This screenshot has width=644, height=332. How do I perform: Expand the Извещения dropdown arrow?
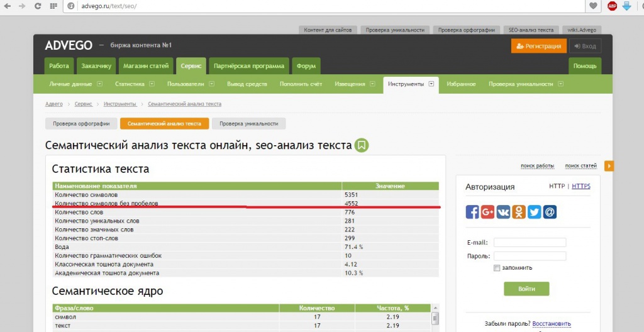[x=372, y=84]
